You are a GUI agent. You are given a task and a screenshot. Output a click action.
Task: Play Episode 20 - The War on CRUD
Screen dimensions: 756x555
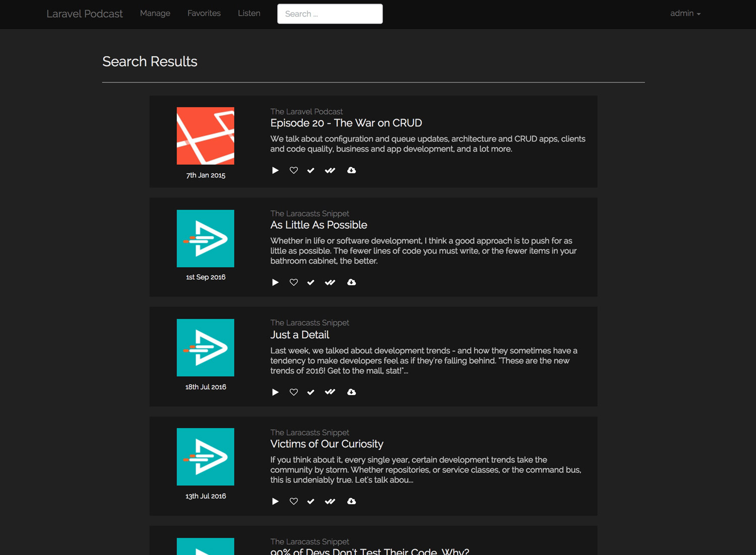275,170
